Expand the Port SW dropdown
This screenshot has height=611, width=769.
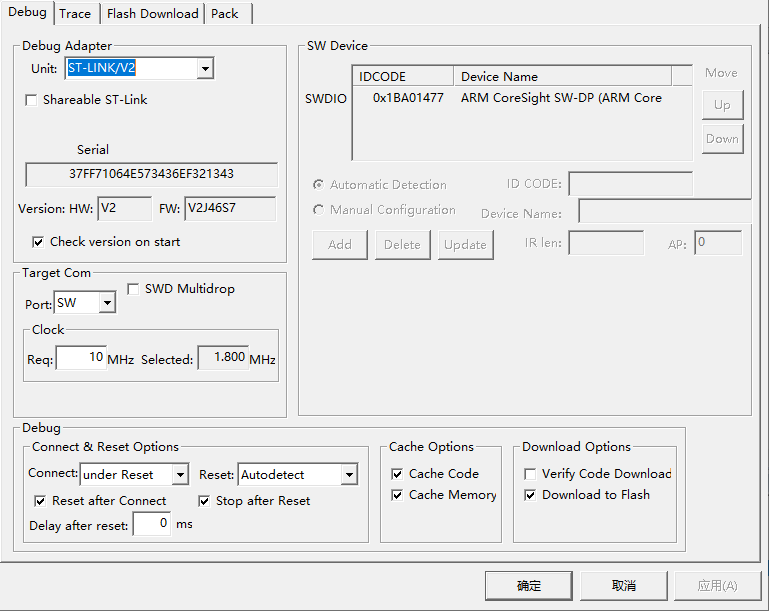(107, 303)
